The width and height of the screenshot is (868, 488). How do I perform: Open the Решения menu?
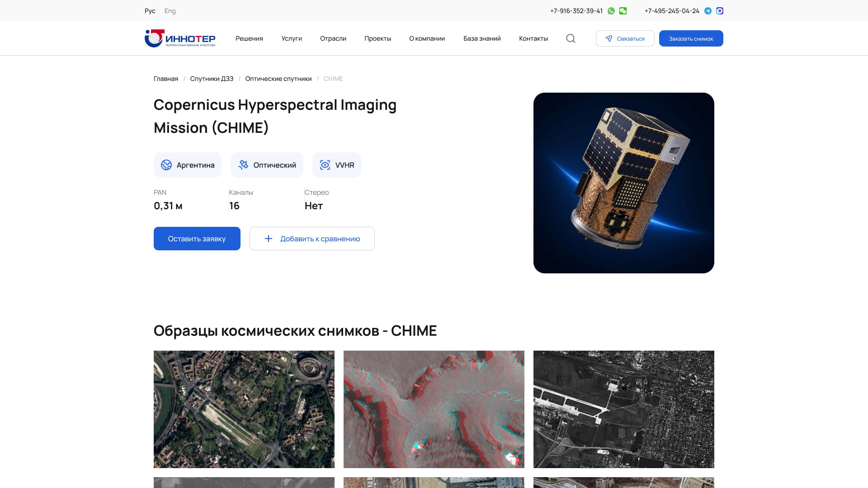(249, 38)
